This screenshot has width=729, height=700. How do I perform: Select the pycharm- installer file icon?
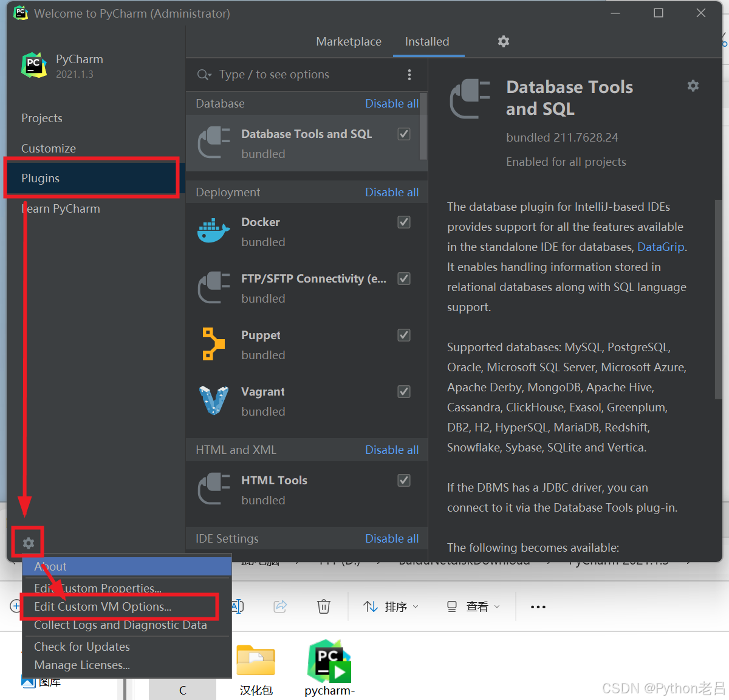(329, 661)
